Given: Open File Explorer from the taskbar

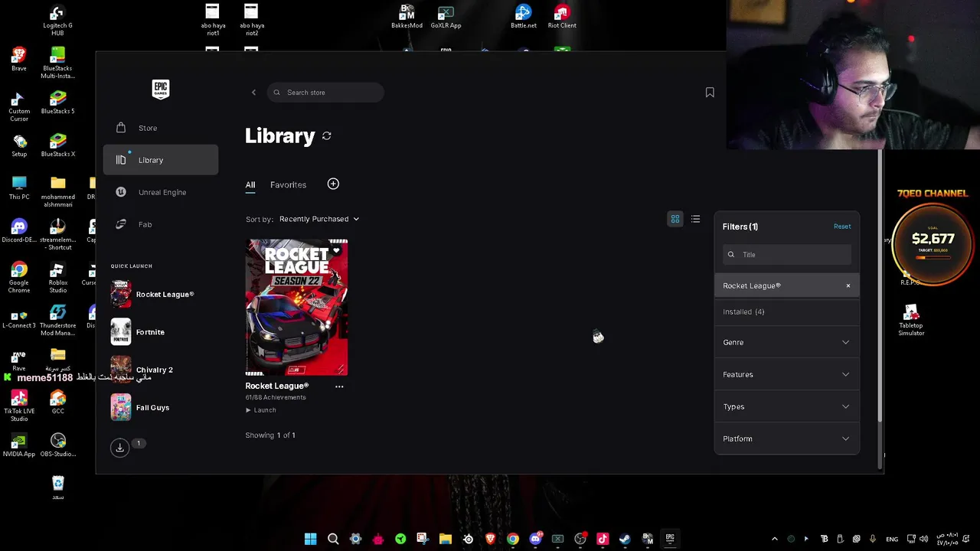Looking at the screenshot, I should pyautogui.click(x=446, y=539).
